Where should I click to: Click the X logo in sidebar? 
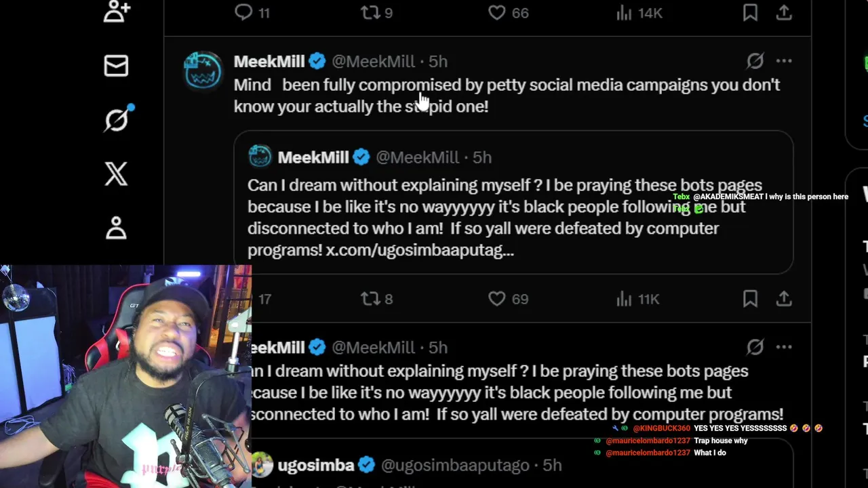[116, 174]
